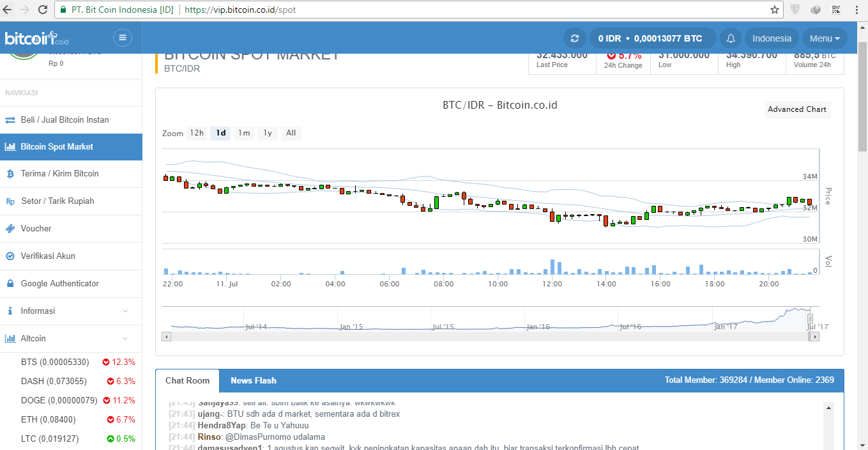Open Verifikasi Akun page
Screen dimensions: 868x450
(x=71, y=256)
